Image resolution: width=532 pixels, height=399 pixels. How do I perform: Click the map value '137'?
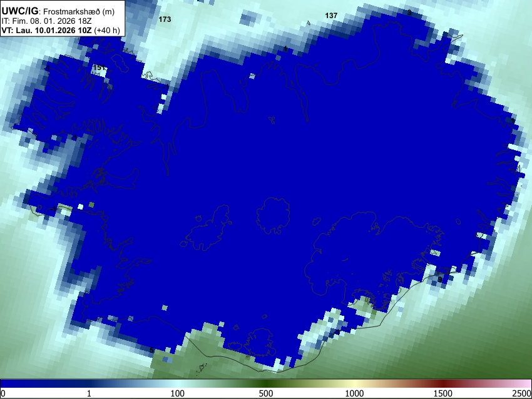coord(331,16)
